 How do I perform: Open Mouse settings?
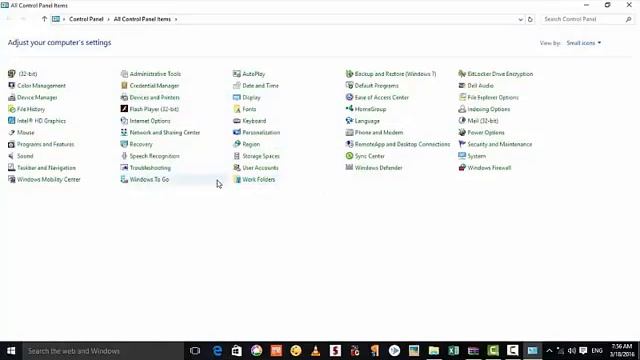pyautogui.click(x=26, y=133)
